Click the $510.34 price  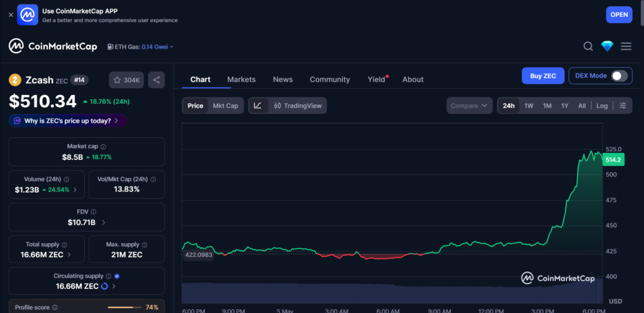pos(43,101)
